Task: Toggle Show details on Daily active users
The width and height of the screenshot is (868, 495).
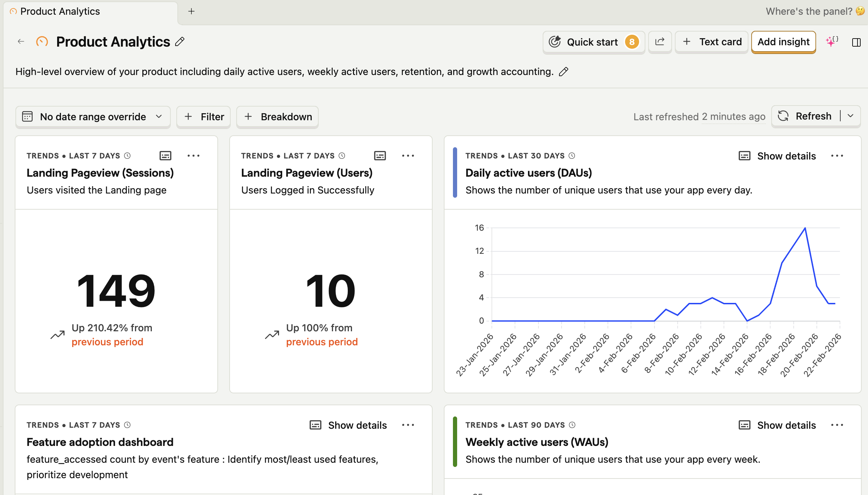Action: pyautogui.click(x=777, y=156)
